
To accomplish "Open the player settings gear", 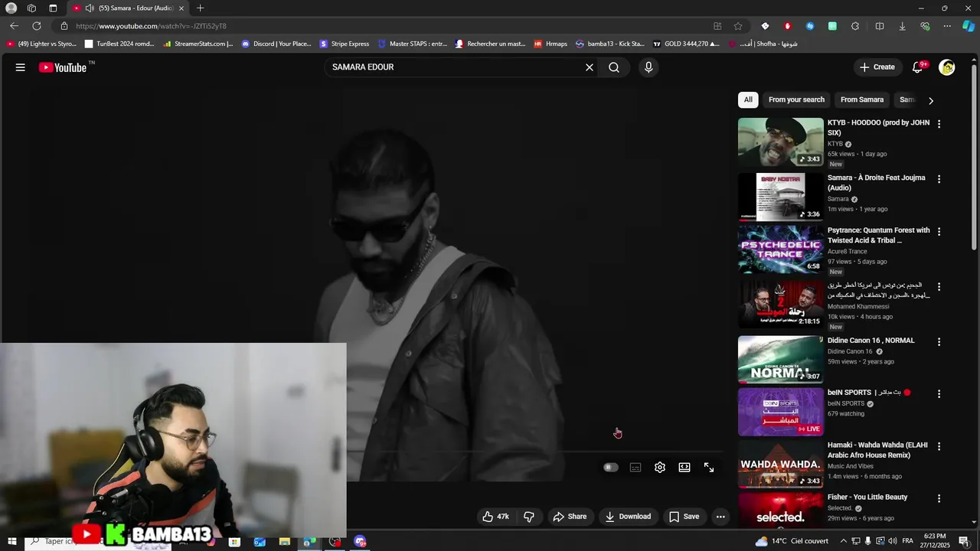I will coord(660,468).
